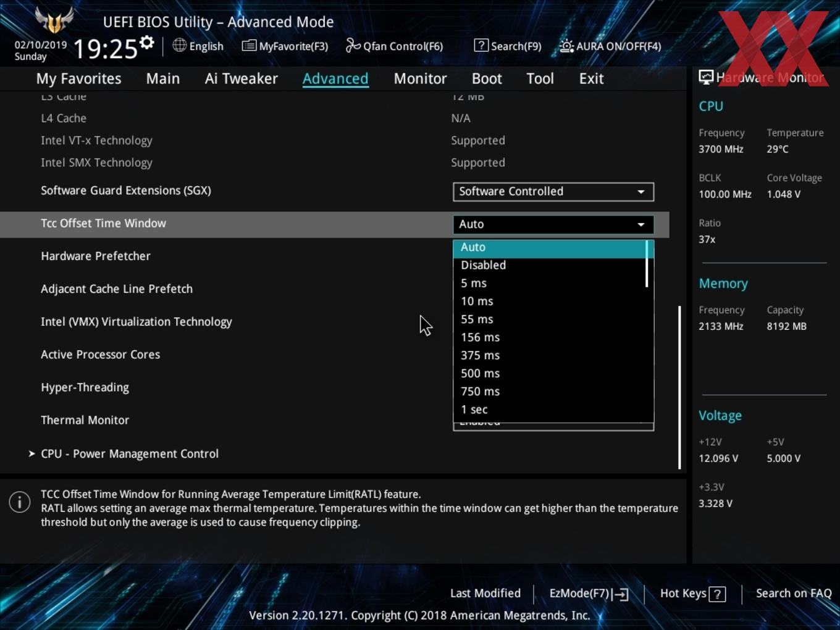Select 1 sec time window option
The image size is (840, 630).
(550, 409)
